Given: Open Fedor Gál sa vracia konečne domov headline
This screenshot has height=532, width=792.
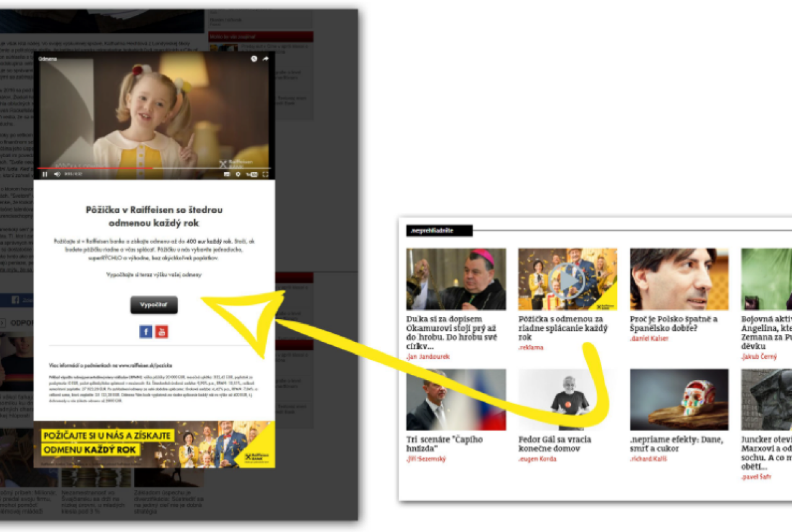Looking at the screenshot, I should point(555,444).
